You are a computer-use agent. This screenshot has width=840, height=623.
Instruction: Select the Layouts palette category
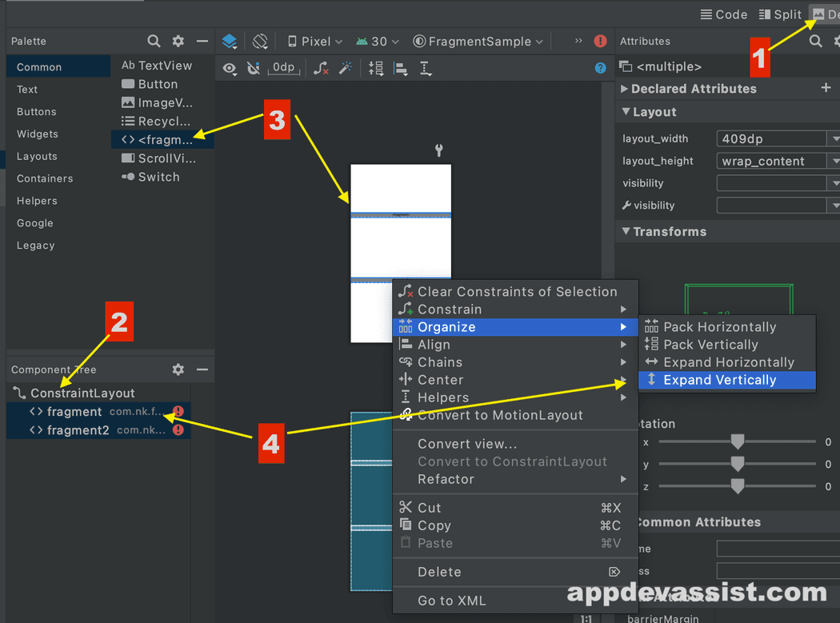point(37,156)
